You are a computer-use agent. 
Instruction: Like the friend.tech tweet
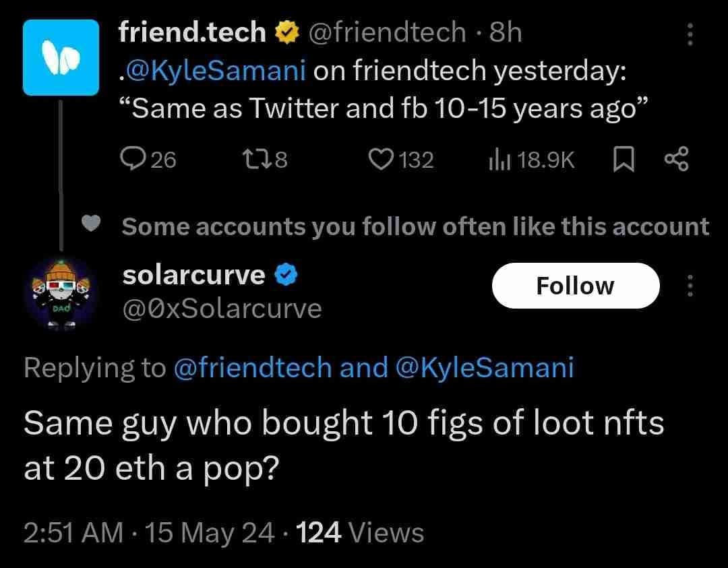[x=382, y=160]
